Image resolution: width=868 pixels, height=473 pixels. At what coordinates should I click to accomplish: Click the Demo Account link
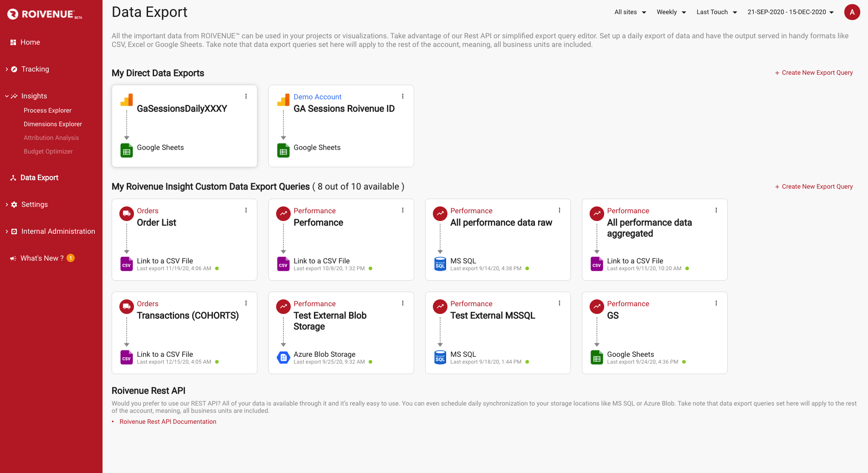(317, 97)
